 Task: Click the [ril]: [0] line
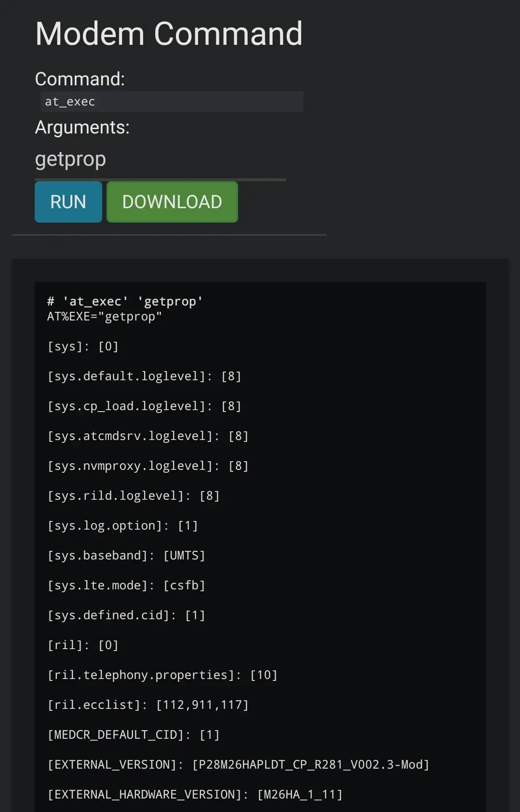click(x=83, y=645)
